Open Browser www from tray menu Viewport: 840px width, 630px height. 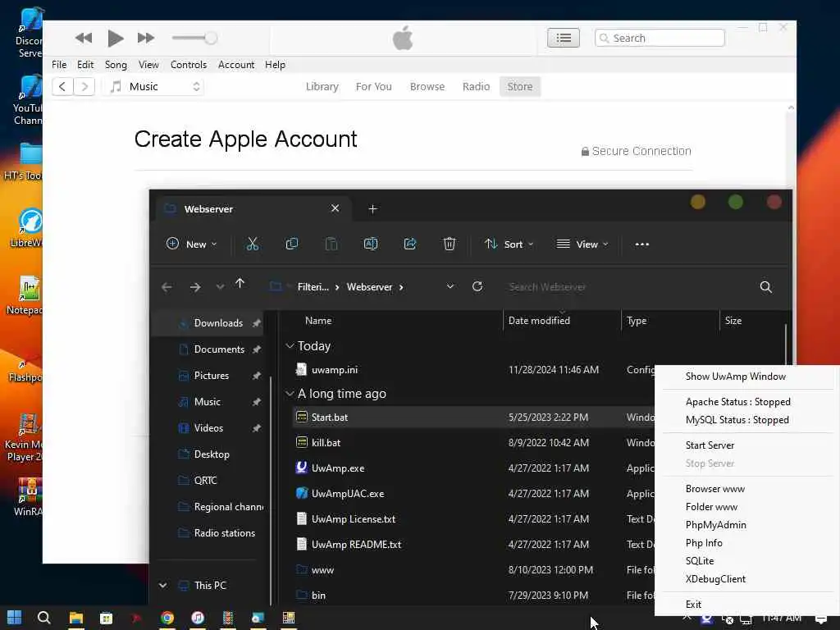(714, 489)
